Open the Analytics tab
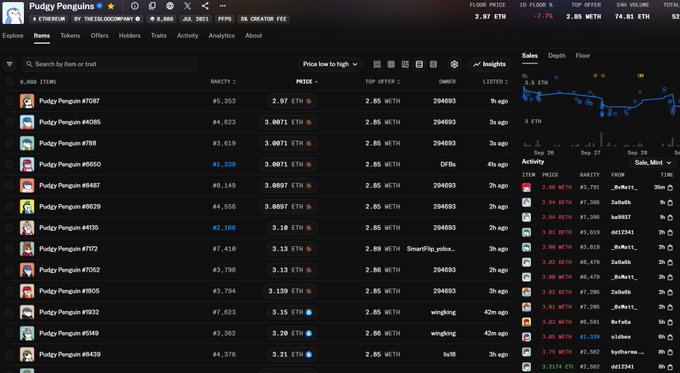 pos(222,36)
